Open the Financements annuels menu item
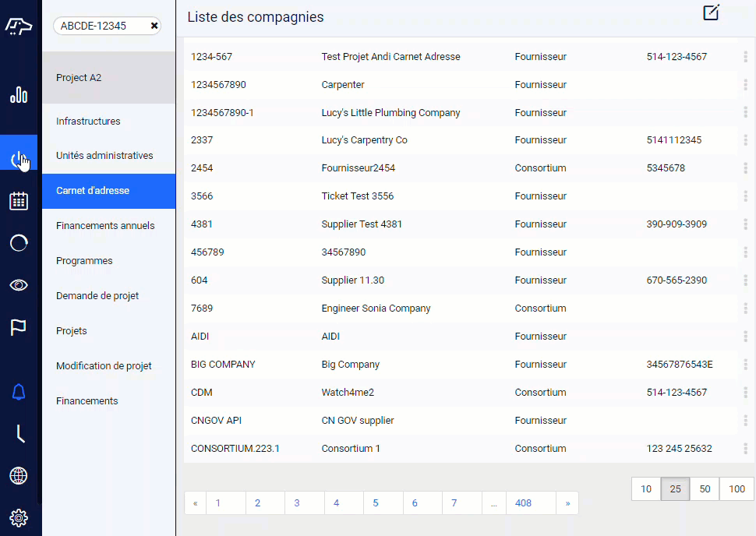The width and height of the screenshot is (756, 536). (105, 226)
